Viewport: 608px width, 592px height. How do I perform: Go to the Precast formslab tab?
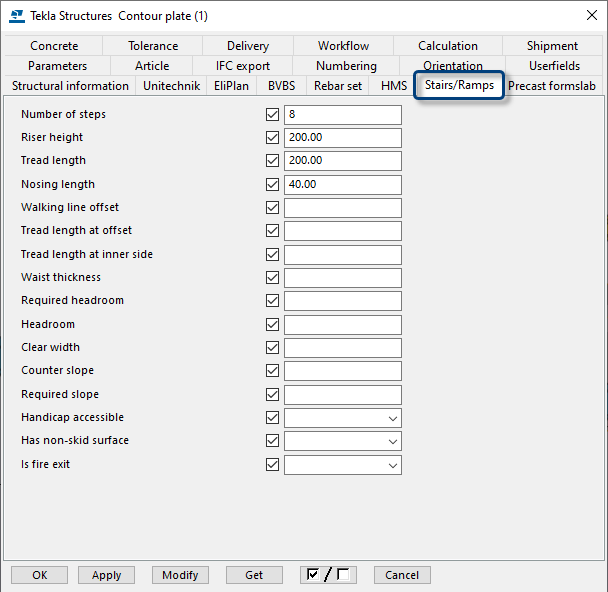552,86
